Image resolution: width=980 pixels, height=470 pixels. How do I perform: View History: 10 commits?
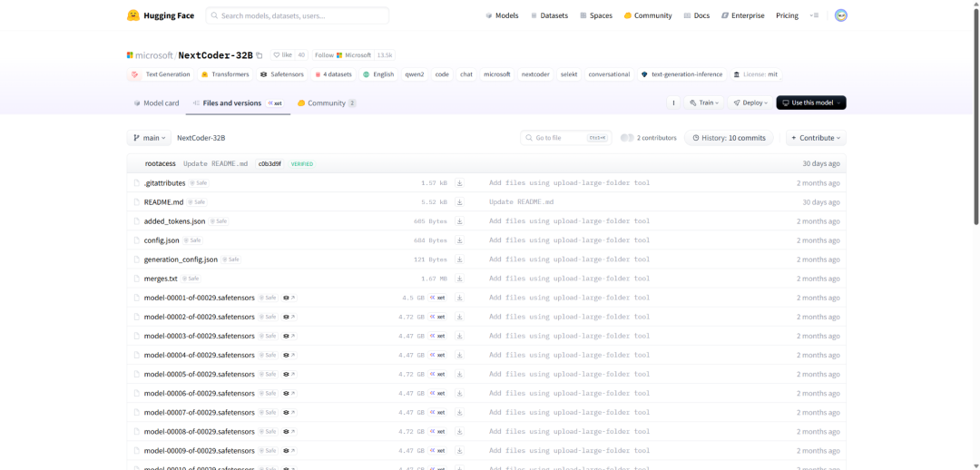tap(729, 138)
